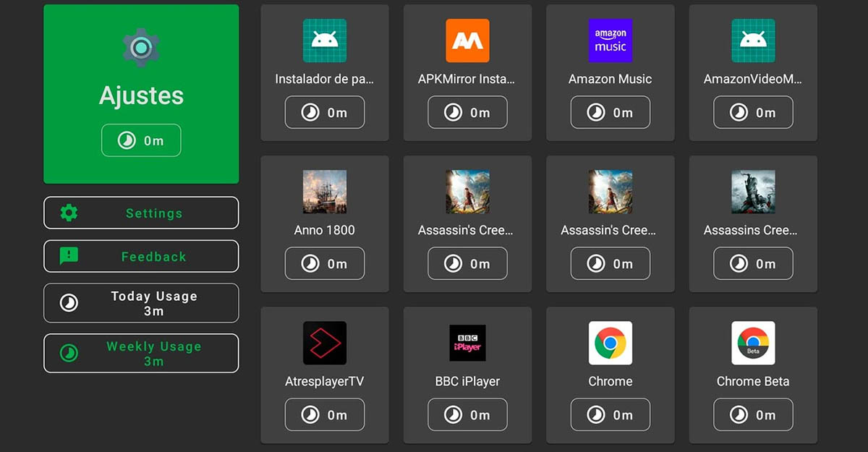868x452 pixels.
Task: Click the APKMirror Installer orange icon
Action: [x=467, y=40]
